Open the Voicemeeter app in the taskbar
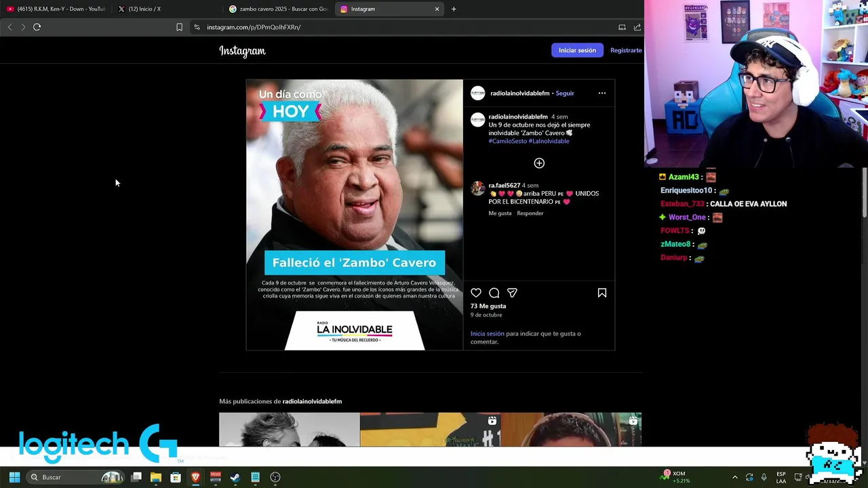Screen dimensions: 868x488 coord(216,477)
